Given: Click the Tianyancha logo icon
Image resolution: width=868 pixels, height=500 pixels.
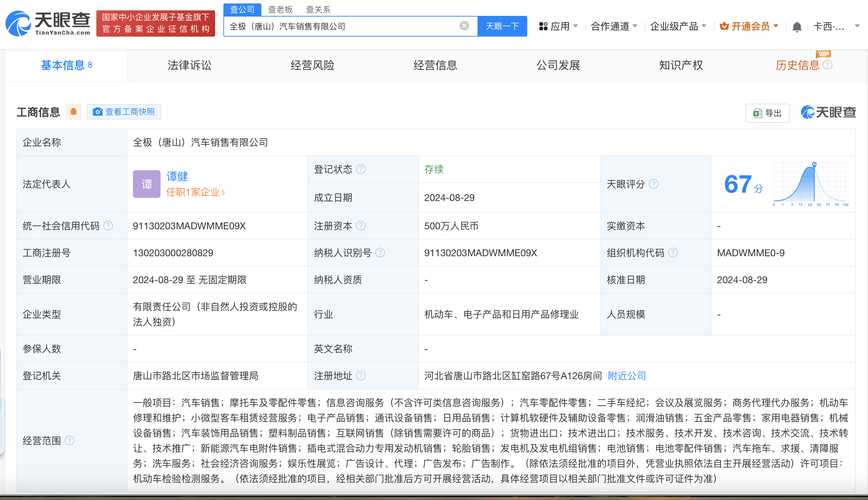Looking at the screenshot, I should 19,23.
